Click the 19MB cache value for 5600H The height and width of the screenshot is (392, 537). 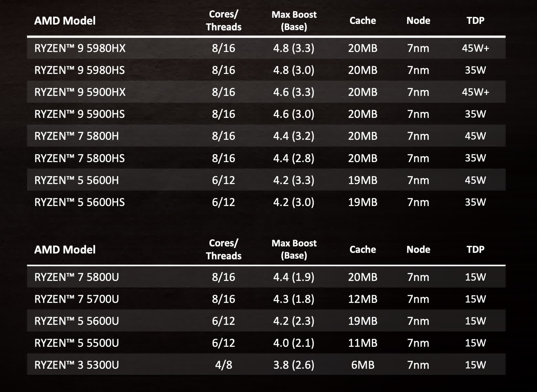pyautogui.click(x=363, y=180)
